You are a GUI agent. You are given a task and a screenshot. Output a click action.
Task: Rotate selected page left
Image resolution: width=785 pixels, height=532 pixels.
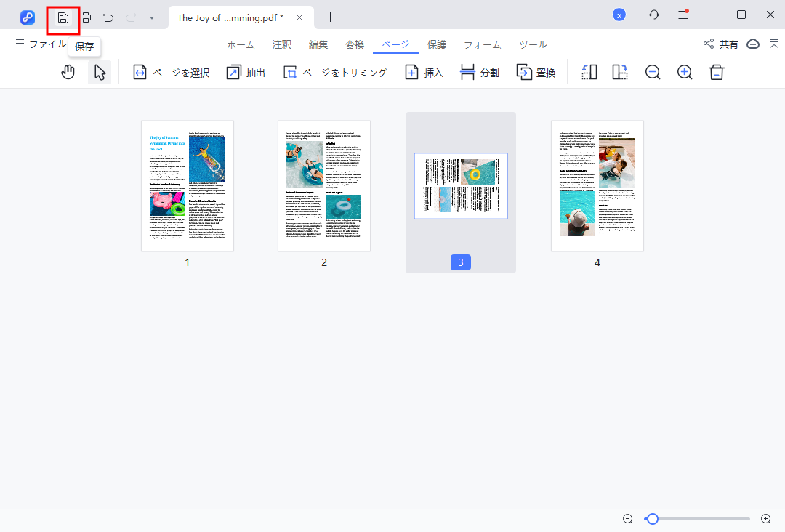pyautogui.click(x=589, y=73)
